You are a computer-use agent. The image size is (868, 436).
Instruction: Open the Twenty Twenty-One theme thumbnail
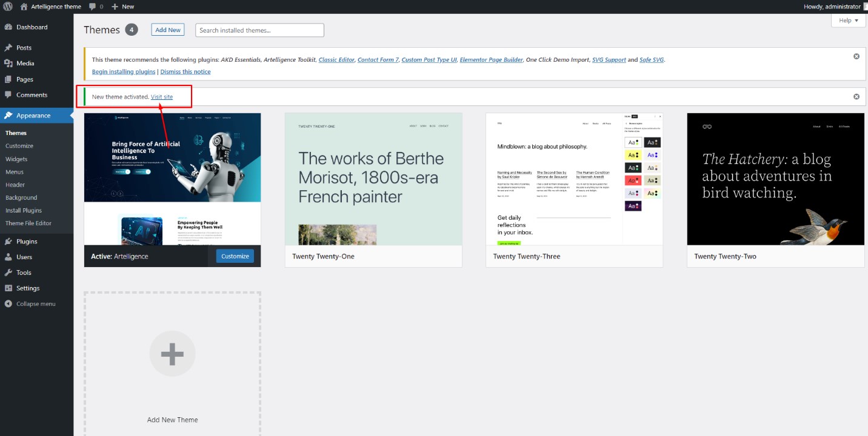point(373,179)
